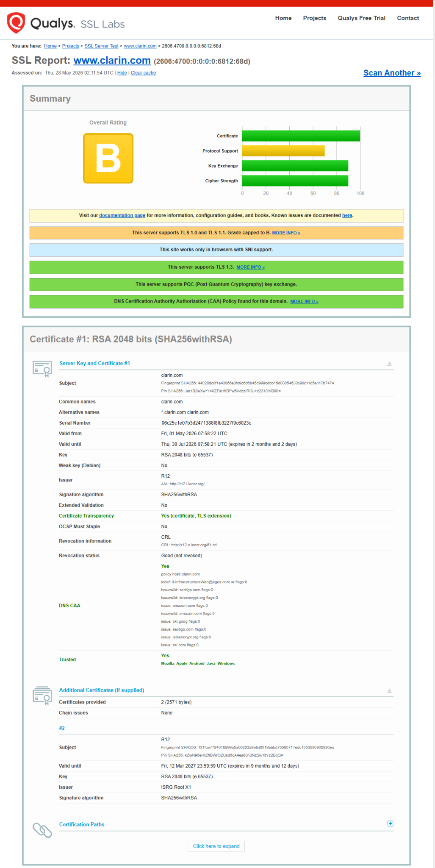Click the iodef it-InfraestructuraWeb@agea.com.ar entry
The height and width of the screenshot is (868, 435).
point(204,582)
